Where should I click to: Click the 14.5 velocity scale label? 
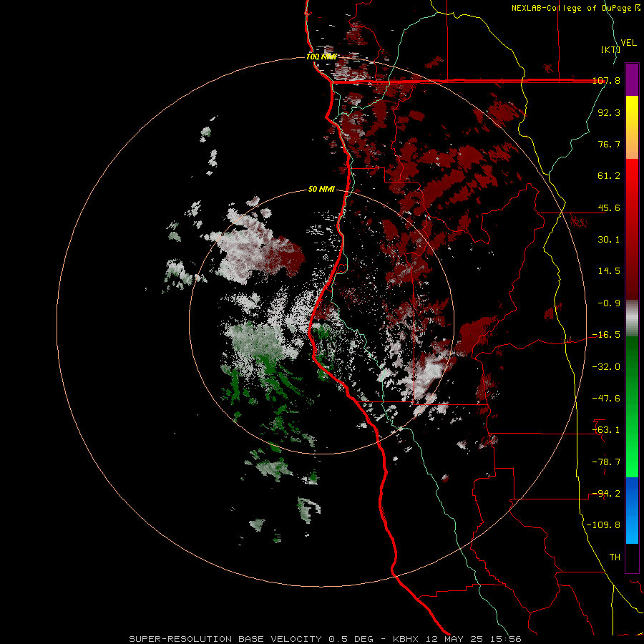click(609, 271)
